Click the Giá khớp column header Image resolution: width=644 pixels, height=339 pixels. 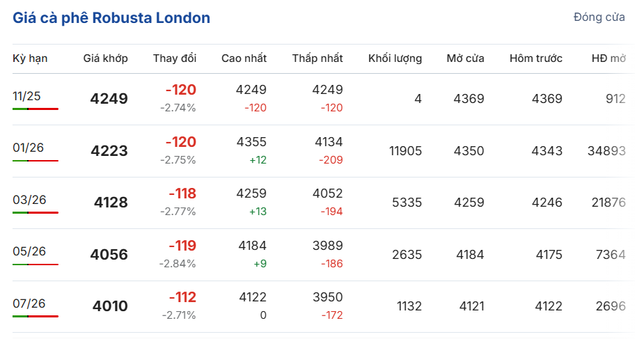click(x=105, y=58)
